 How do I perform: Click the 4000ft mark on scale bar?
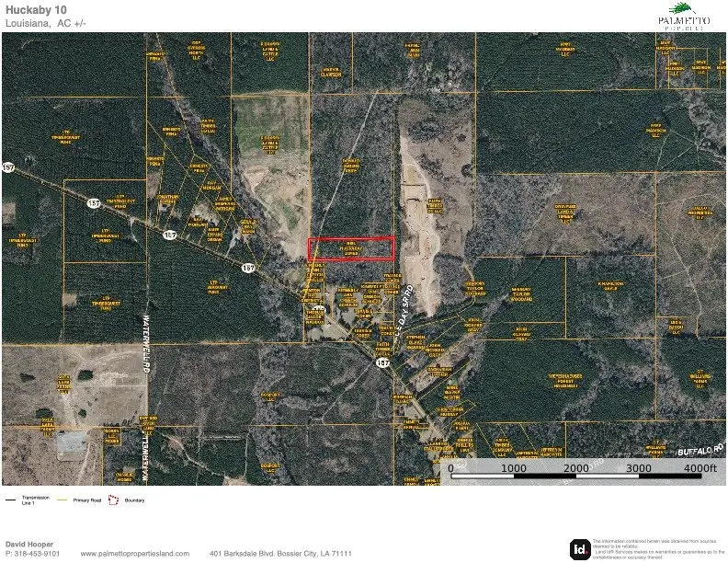coord(700,467)
